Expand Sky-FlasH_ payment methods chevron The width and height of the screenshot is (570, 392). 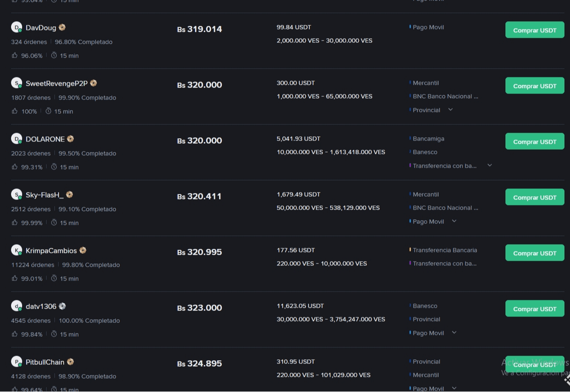454,221
